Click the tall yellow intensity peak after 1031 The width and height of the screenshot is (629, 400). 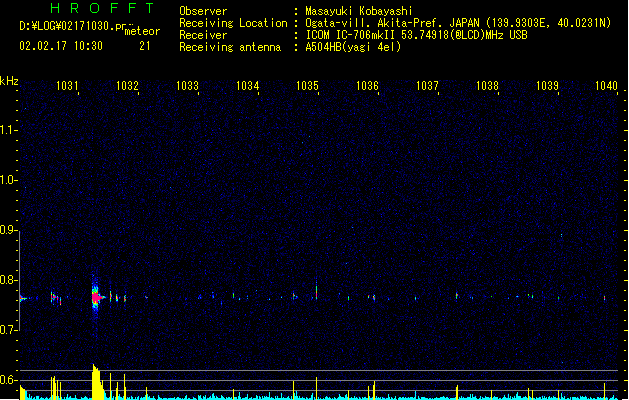point(97,382)
